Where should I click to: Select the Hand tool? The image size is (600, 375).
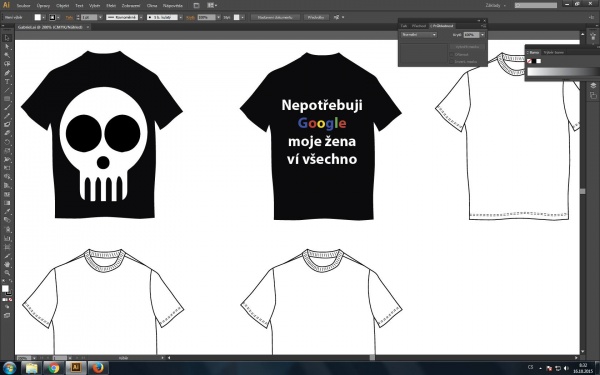tap(7, 264)
